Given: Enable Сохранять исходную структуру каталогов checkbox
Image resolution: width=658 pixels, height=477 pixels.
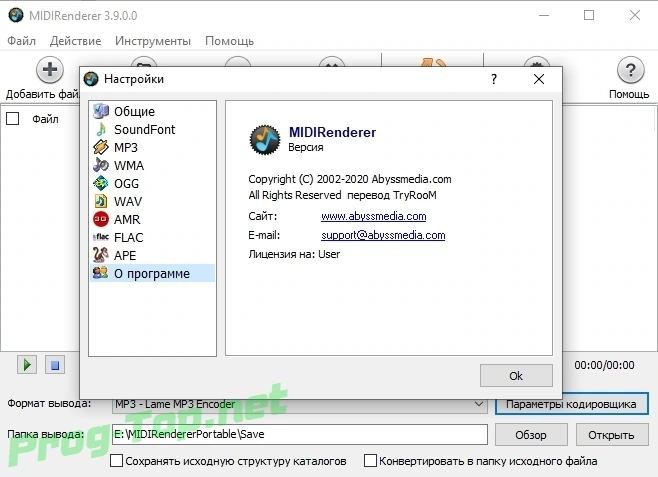Looking at the screenshot, I should coord(116,461).
